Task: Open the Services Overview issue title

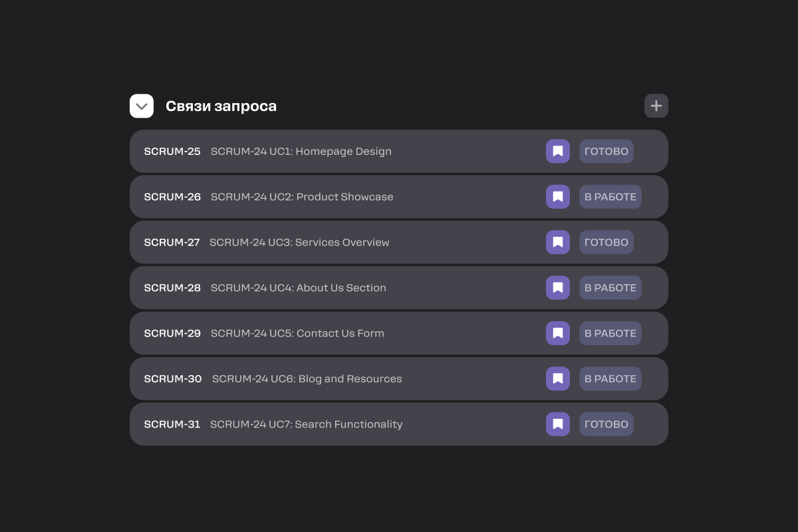Action: tap(299, 242)
